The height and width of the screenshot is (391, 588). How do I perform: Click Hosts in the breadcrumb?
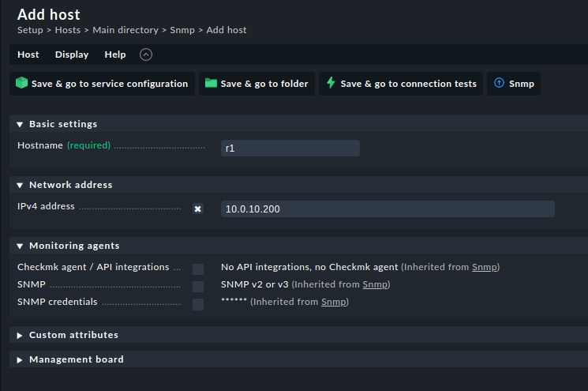click(68, 30)
